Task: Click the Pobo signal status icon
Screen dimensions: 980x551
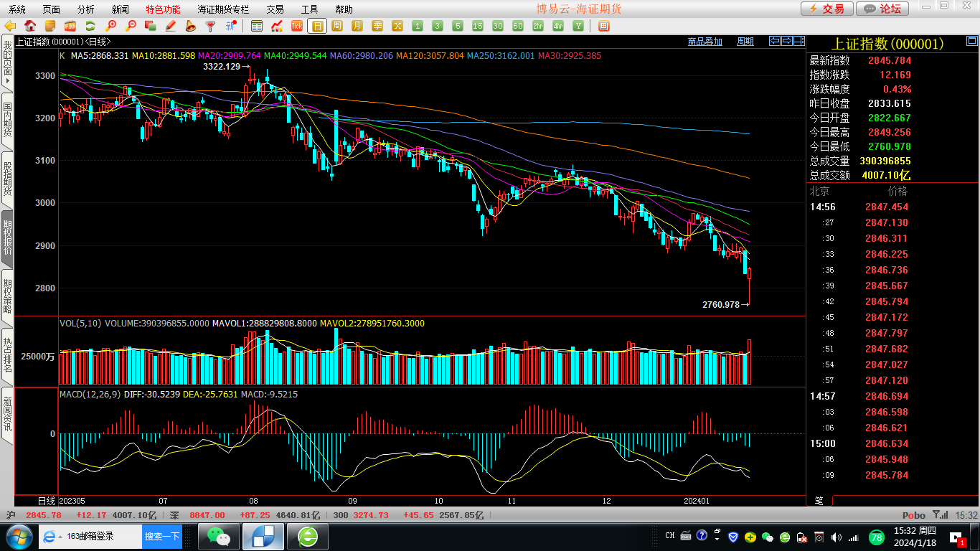Action: pyautogui.click(x=939, y=515)
